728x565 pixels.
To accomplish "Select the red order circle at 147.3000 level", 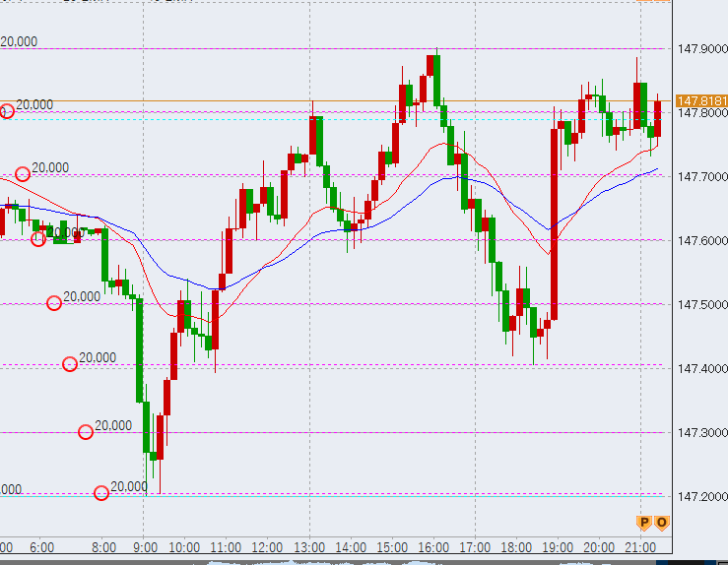I will pos(86,431).
